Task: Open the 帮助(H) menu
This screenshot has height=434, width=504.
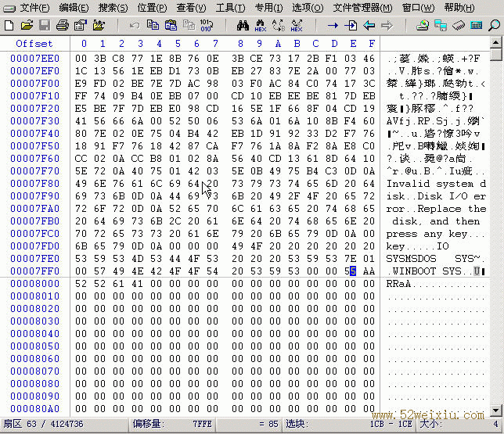Action: coord(459,7)
